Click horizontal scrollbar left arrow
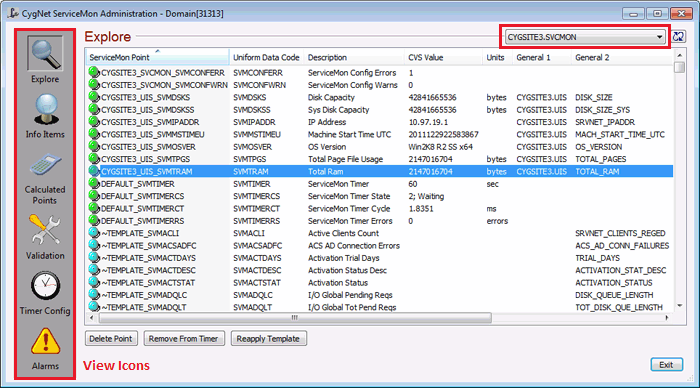700x388 pixels. coord(92,317)
